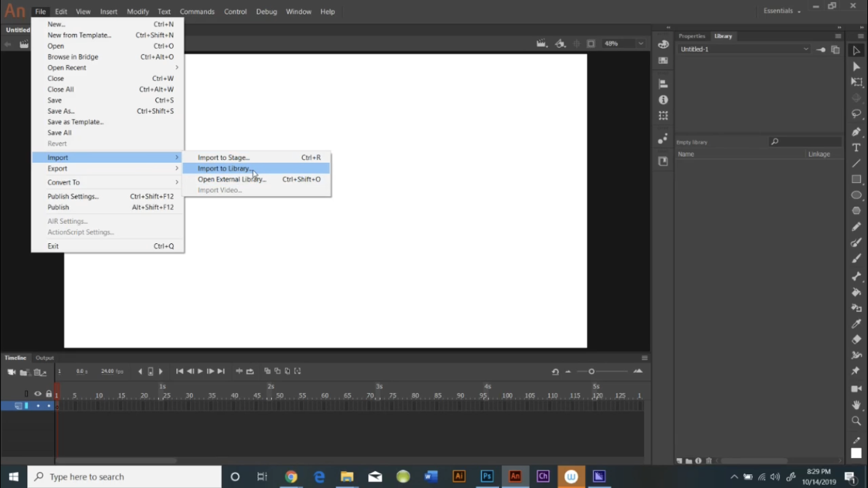Choose Open External Library
Screen dimensions: 868x488
point(256,180)
